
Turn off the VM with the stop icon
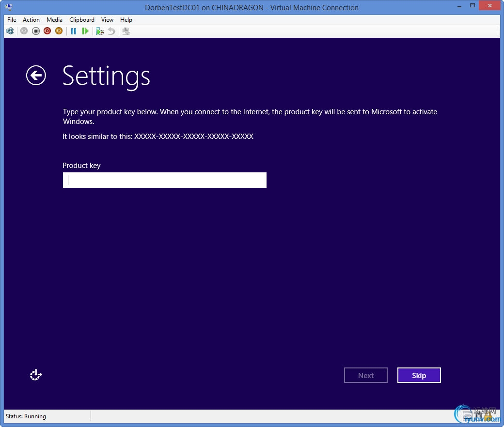click(36, 31)
